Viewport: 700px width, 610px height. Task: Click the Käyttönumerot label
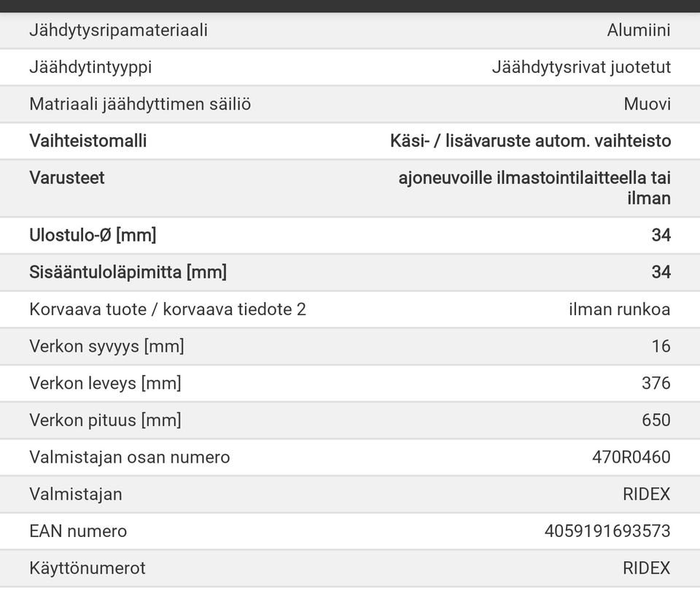tap(87, 568)
